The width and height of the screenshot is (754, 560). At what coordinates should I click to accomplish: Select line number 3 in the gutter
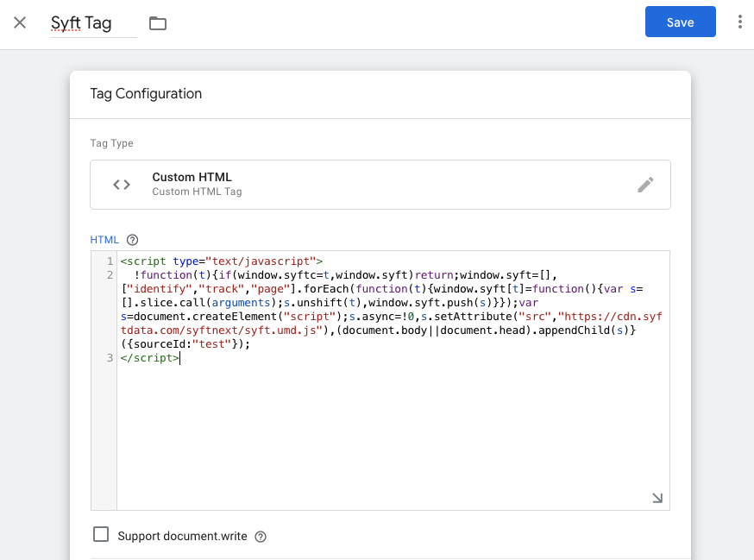coord(110,358)
